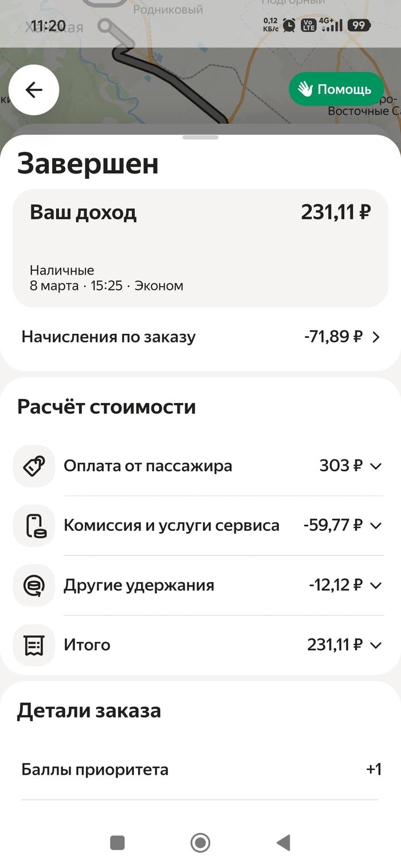Expand Оплата от пассажира details
The image size is (401, 868).
376,466
